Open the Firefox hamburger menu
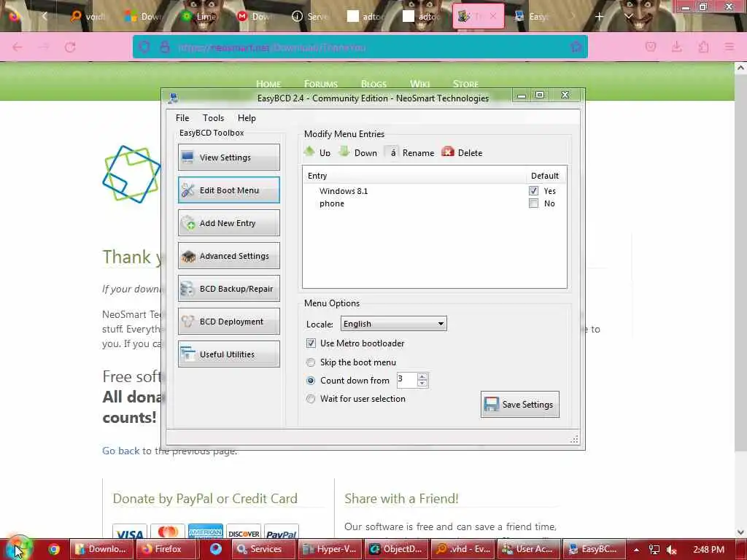 point(729,47)
